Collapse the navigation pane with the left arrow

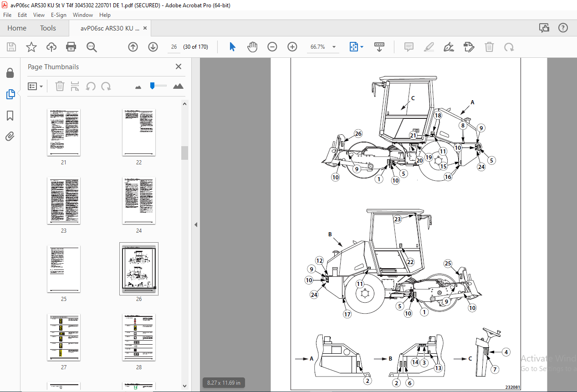pyautogui.click(x=196, y=225)
